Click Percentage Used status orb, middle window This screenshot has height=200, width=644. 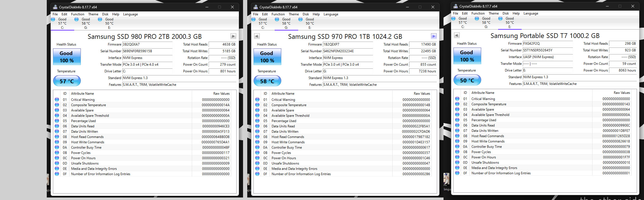click(x=257, y=121)
